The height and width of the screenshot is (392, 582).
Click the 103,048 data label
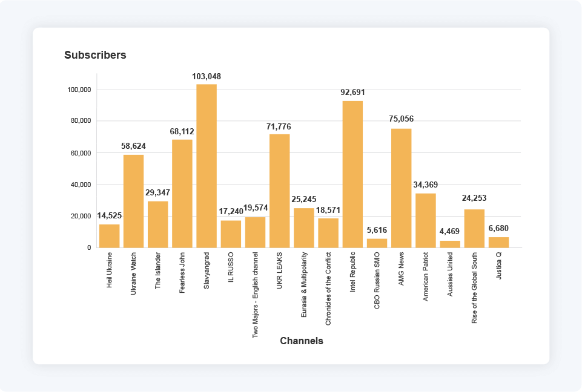pos(207,77)
